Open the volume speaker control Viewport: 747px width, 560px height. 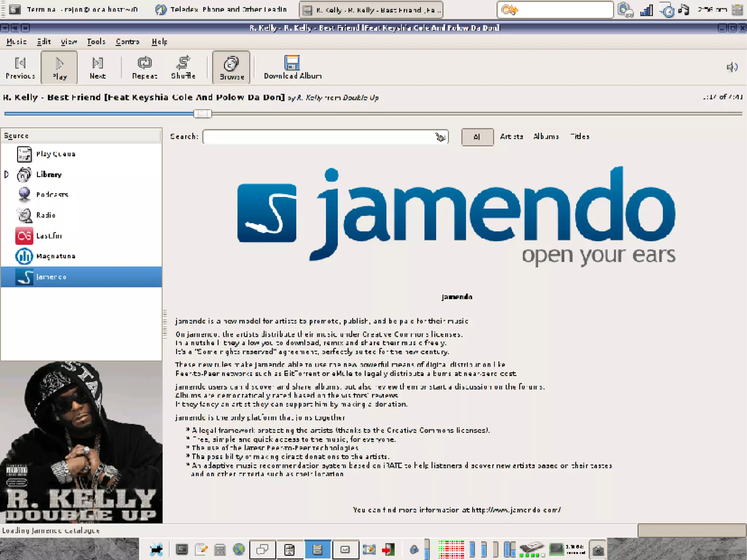pyautogui.click(x=732, y=67)
